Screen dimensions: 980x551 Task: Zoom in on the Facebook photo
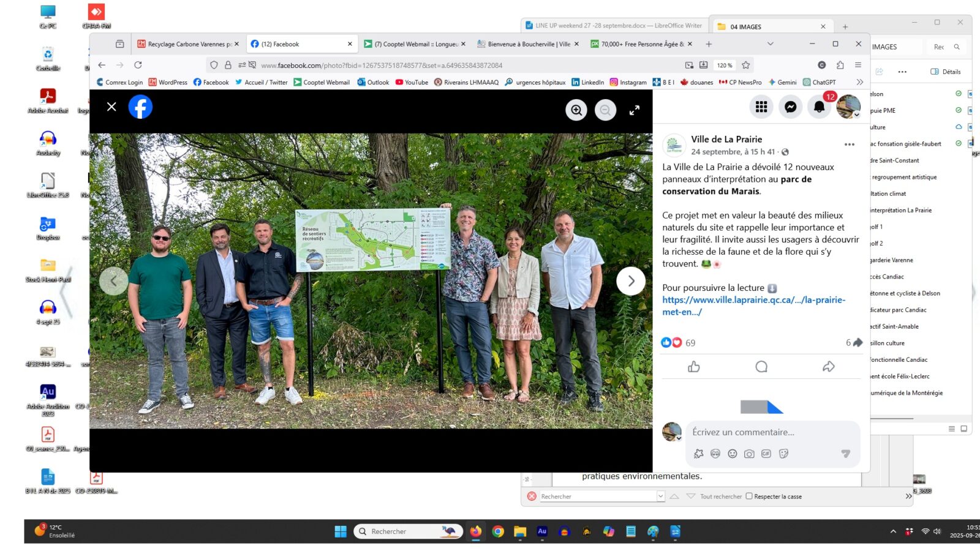tap(576, 110)
